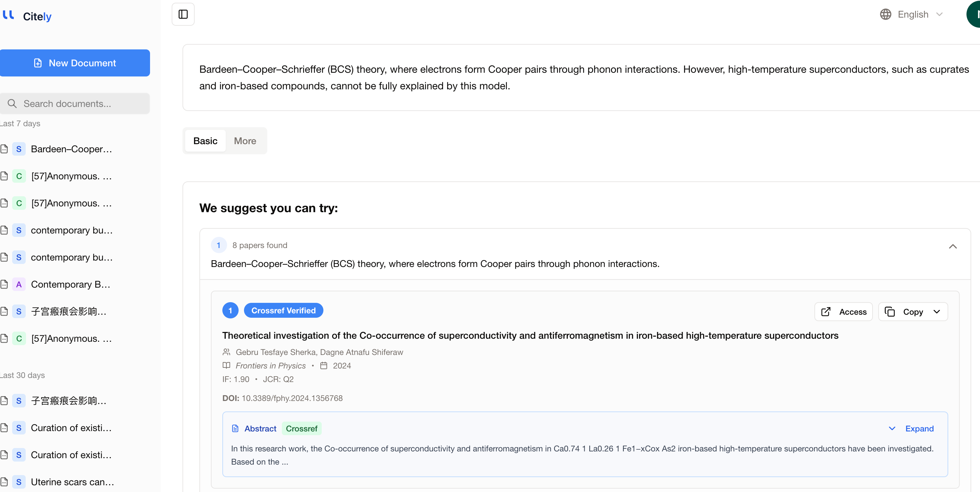Screen dimensions: 980x492
Task: Click the globe language icon
Action: coord(885,15)
